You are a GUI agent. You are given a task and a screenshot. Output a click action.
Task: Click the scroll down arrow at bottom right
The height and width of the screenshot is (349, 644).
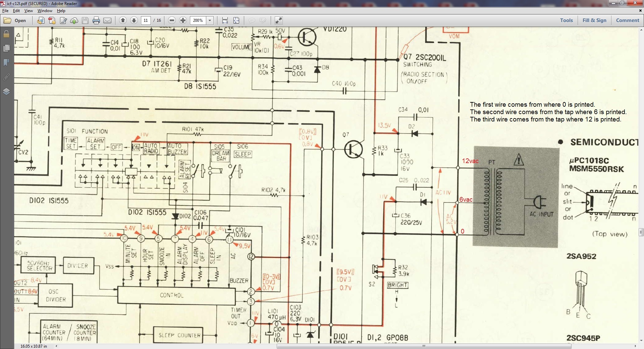tap(641, 341)
